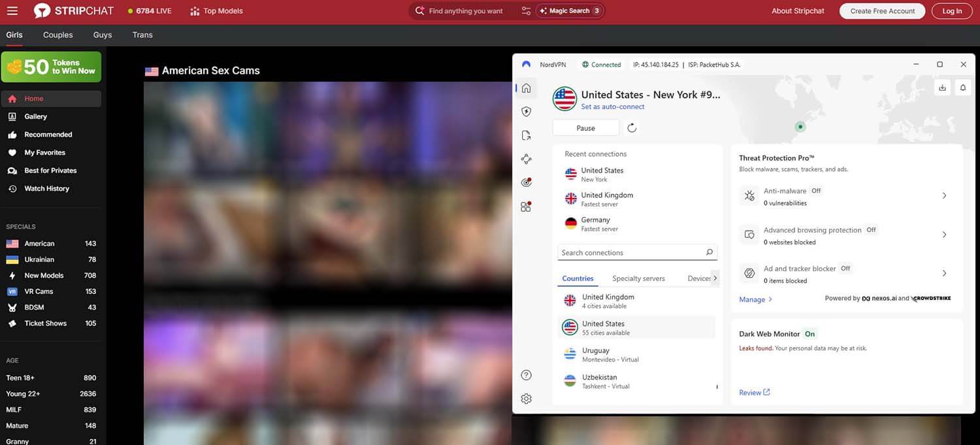Expand the Specialty servers tab chevron
The height and width of the screenshot is (445, 980).
[x=638, y=278]
